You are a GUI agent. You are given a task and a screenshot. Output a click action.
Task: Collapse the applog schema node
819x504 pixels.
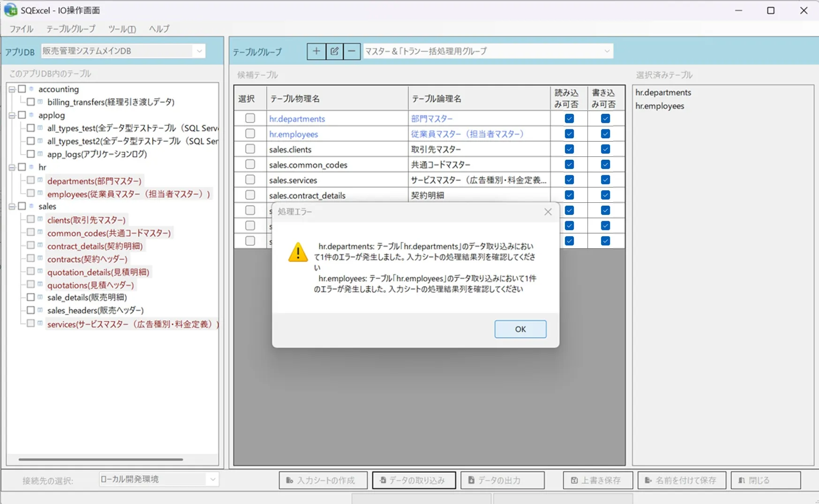12,115
